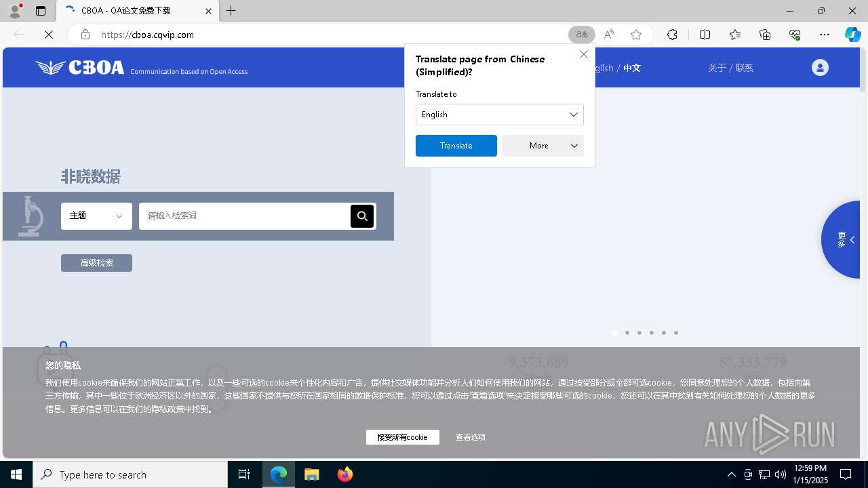The height and width of the screenshot is (488, 868).
Task: Open the notification center icon
Action: point(846,474)
